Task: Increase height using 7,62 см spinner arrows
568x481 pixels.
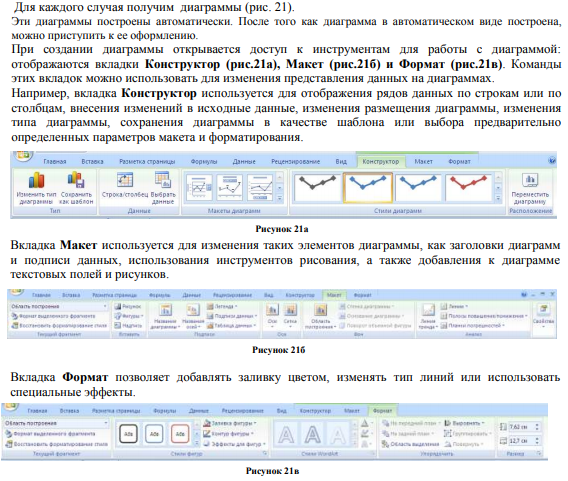Action: pos(537,425)
